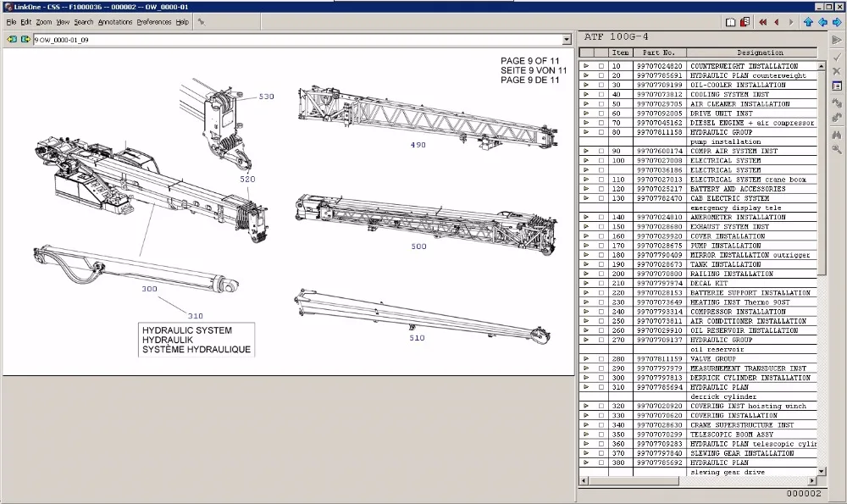Screen dimensions: 847x504
Task: Click the blue up arrow navigation icon
Action: coord(808,22)
